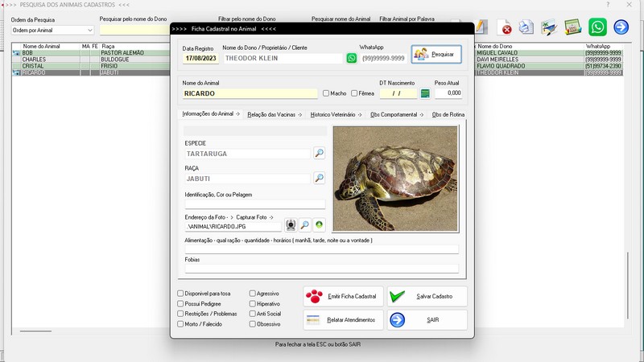Click the Peso Atual input field
This screenshot has width=644, height=362.
448,93
